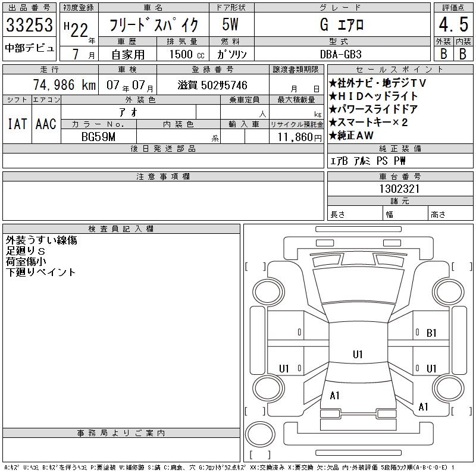Image resolution: width=476 pixels, height=476 pixels.
Task: Click the 最大積載量 kg field
Action: click(296, 112)
